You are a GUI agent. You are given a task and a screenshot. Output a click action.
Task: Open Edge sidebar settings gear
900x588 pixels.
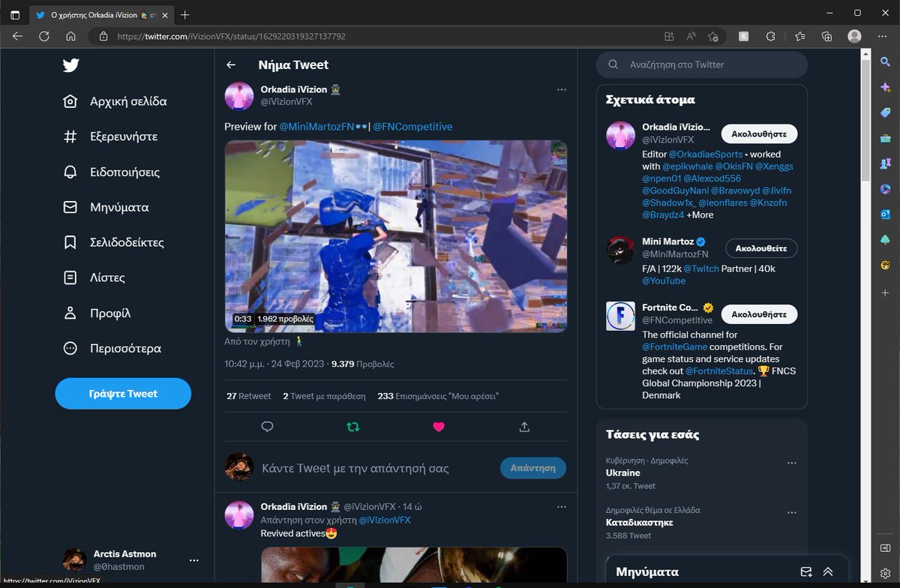point(886,573)
